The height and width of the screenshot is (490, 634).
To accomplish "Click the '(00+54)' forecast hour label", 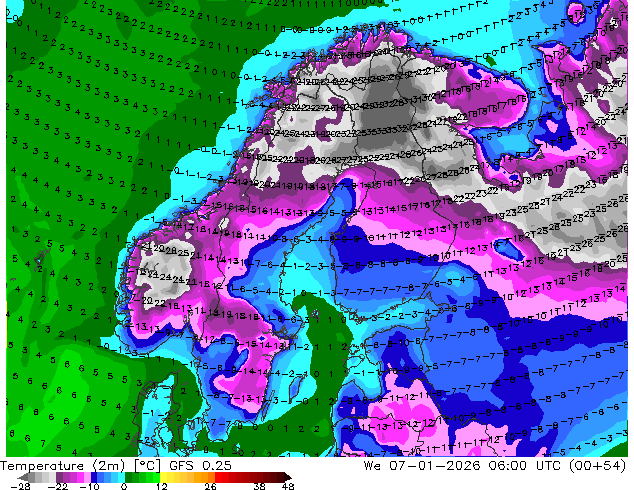I will coord(597,466).
